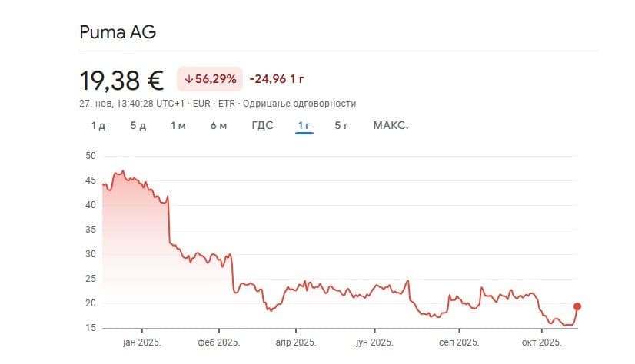Switch to the 5 д range tab
The width and height of the screenshot is (635, 364).
138,125
